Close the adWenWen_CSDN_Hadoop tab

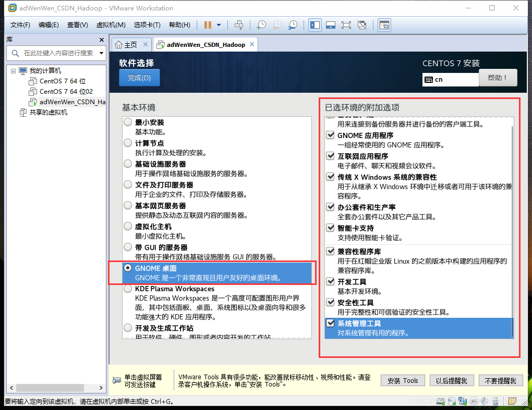tap(252, 44)
